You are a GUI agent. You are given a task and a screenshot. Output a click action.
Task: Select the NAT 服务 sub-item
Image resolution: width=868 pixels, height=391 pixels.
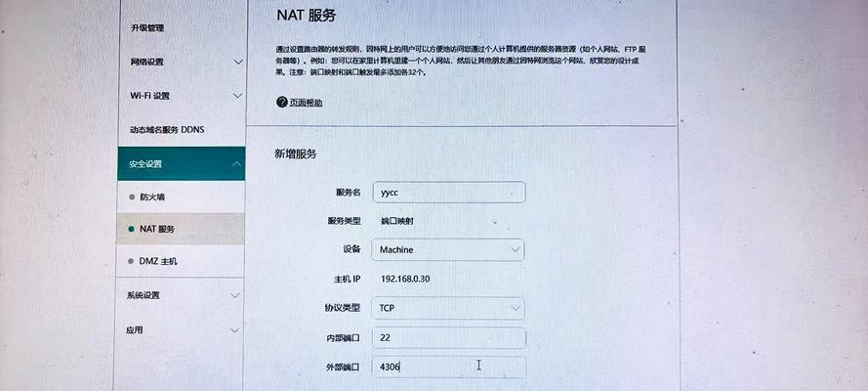[181, 229]
